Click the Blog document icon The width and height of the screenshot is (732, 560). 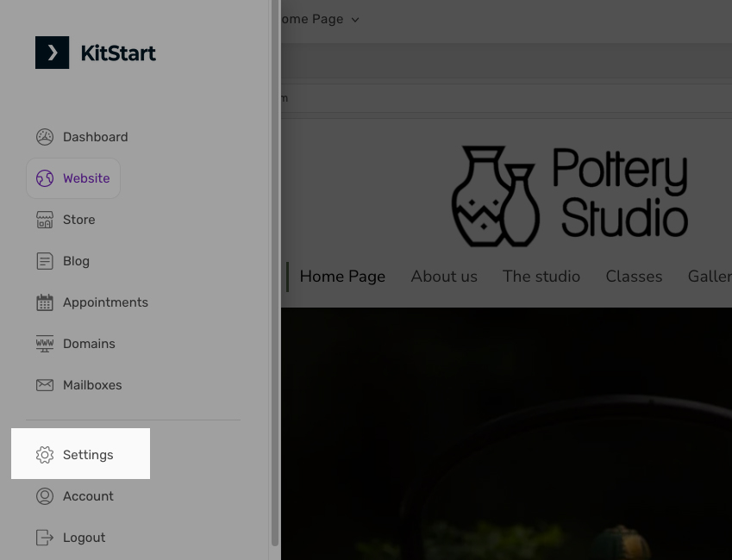tap(45, 261)
